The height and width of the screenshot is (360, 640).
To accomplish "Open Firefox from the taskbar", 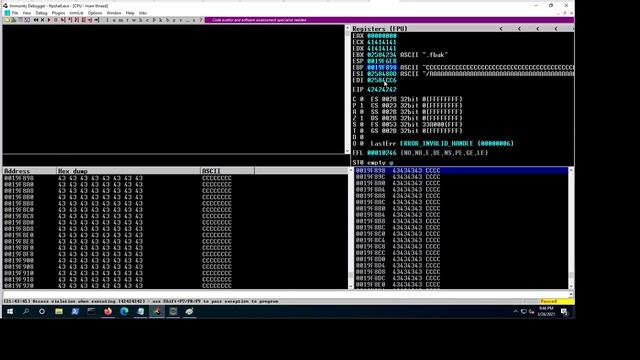I will [108, 311].
